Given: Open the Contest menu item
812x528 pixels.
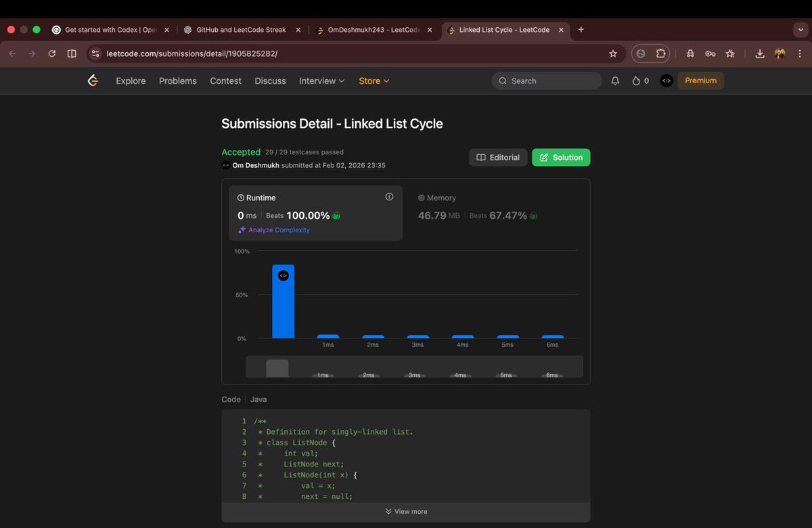Looking at the screenshot, I should click(225, 81).
